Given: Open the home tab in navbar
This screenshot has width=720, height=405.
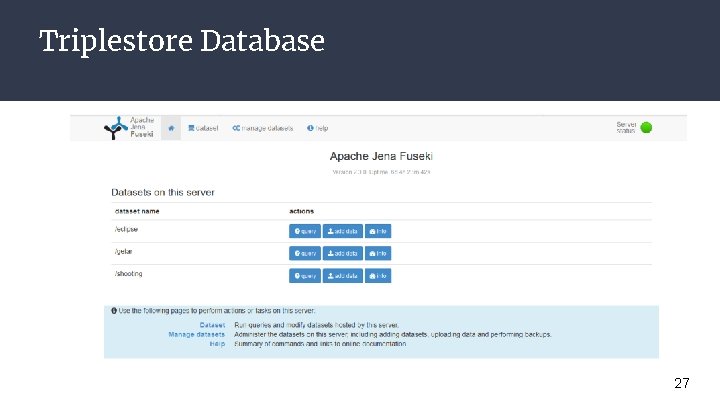Looking at the screenshot, I should pos(171,128).
